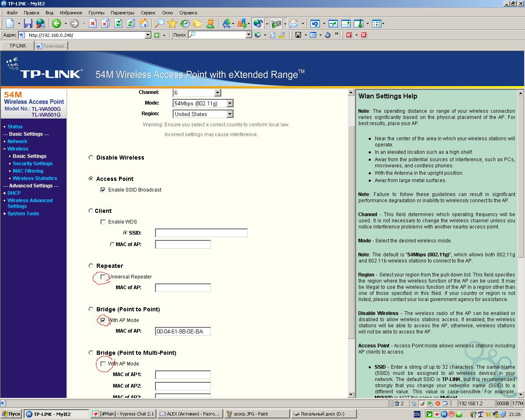Toggle the Enable SSID Broadcast checkbox
This screenshot has height=420, width=525.
(x=103, y=190)
